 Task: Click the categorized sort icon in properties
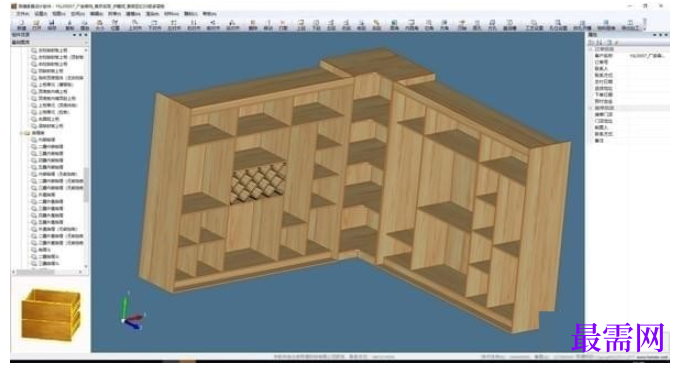pyautogui.click(x=592, y=42)
